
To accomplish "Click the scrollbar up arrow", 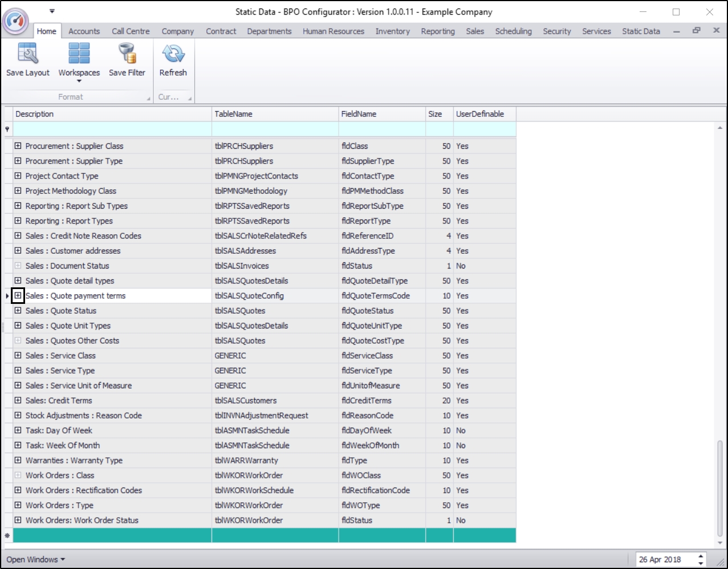I will click(720, 127).
